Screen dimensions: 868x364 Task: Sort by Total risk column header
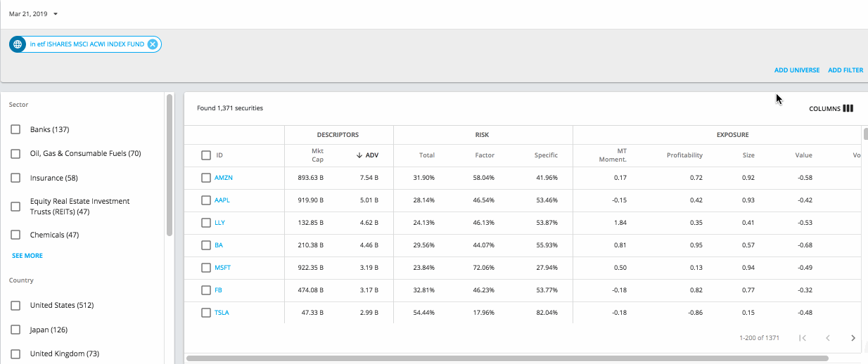(x=427, y=155)
